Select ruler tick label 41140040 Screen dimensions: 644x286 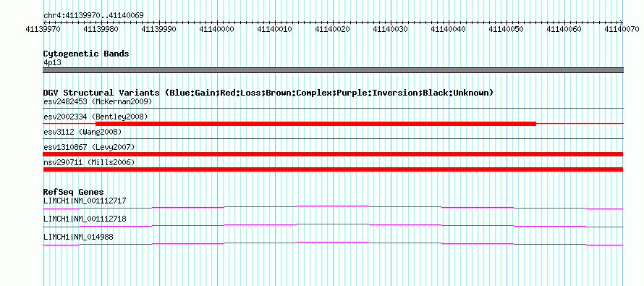tap(448, 29)
